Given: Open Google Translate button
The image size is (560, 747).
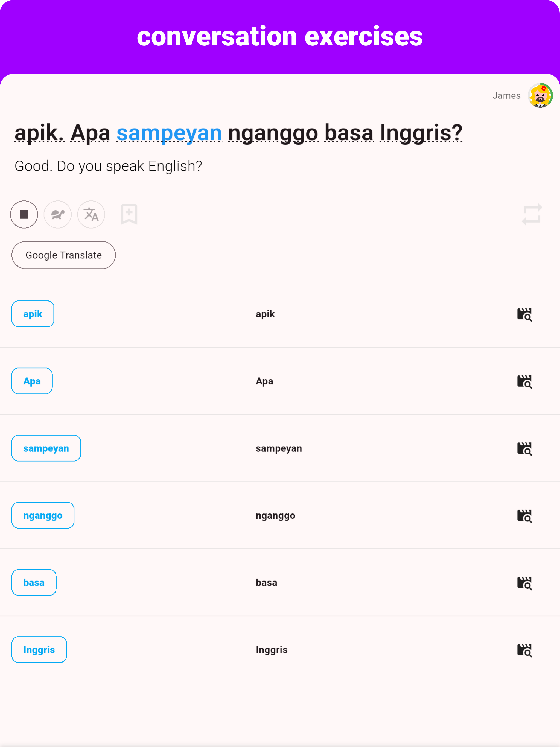Looking at the screenshot, I should (x=63, y=255).
